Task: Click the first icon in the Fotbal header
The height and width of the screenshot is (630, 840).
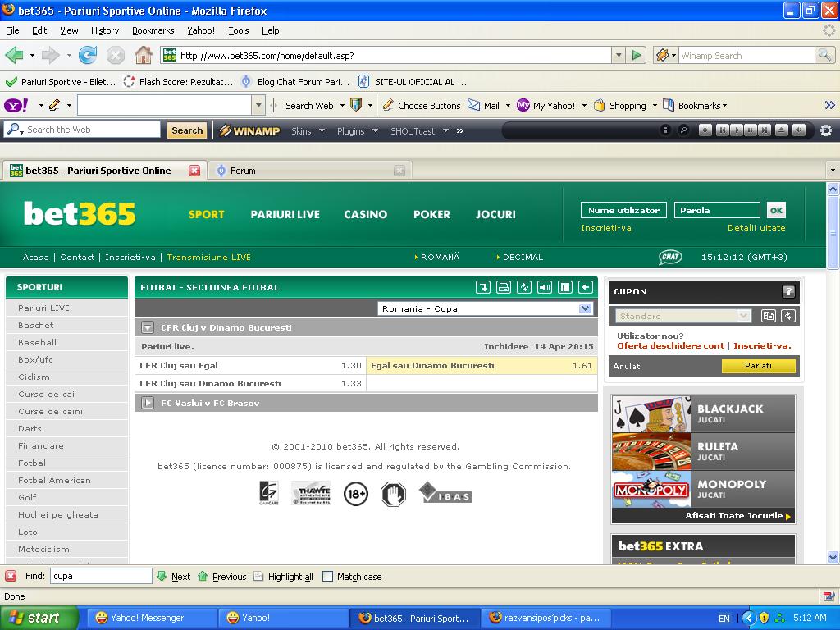Action: click(482, 288)
